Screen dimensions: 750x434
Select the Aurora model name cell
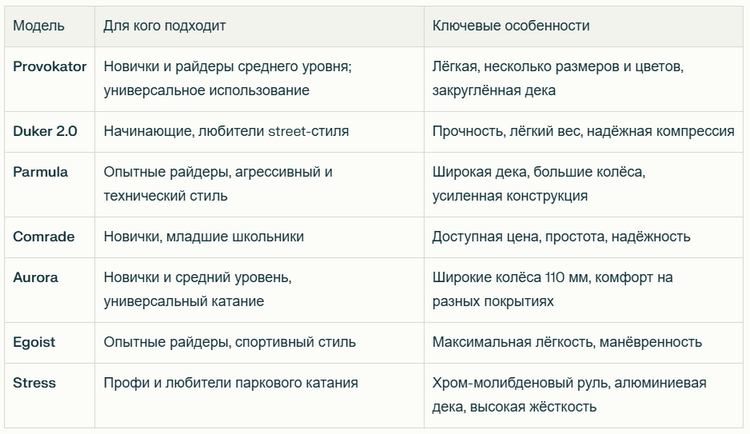[35, 277]
